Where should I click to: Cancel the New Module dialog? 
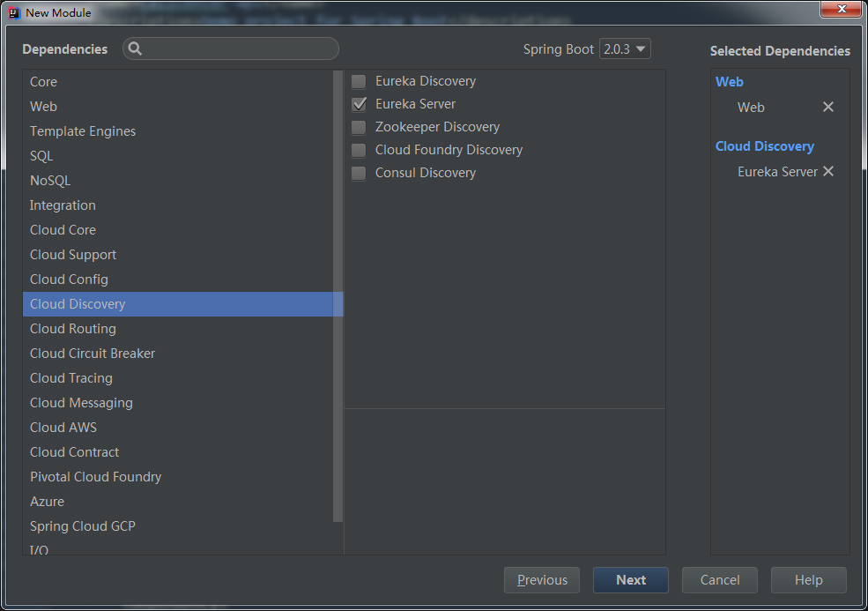coord(720,580)
